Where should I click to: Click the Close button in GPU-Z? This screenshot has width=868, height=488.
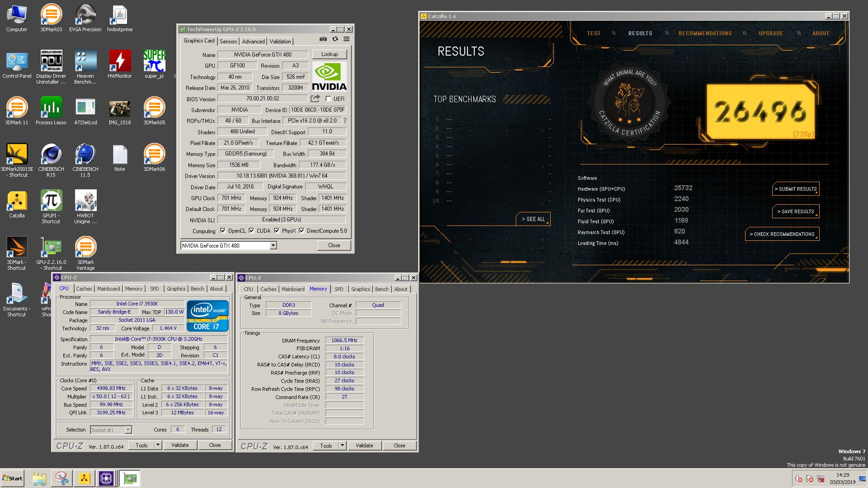(334, 245)
